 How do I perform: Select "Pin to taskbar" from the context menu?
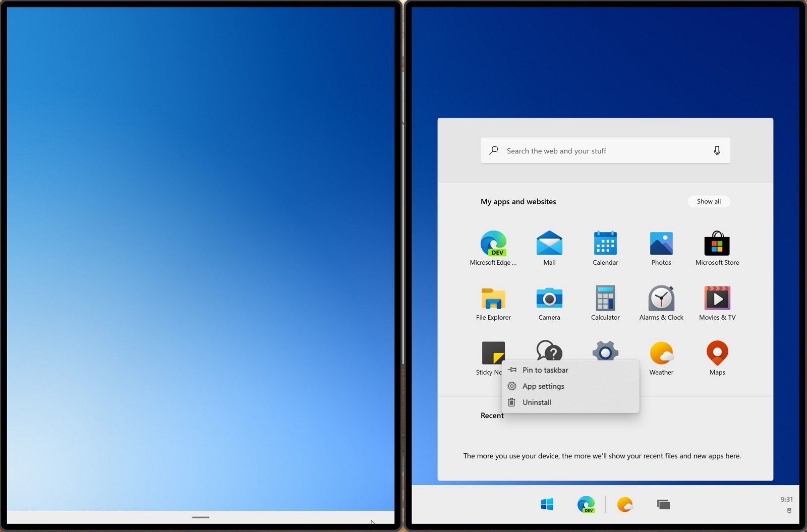(x=545, y=370)
